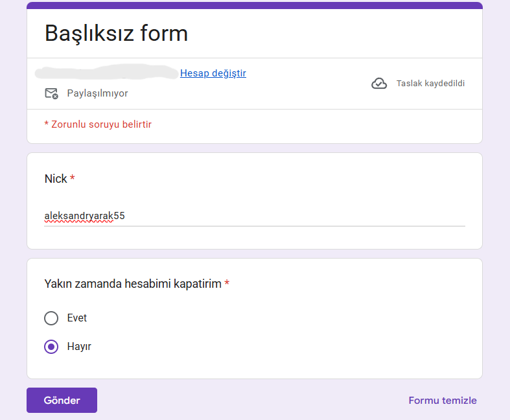Click the cloud draft-saved icon
Viewport: 510px width, 420px height.
tap(379, 84)
